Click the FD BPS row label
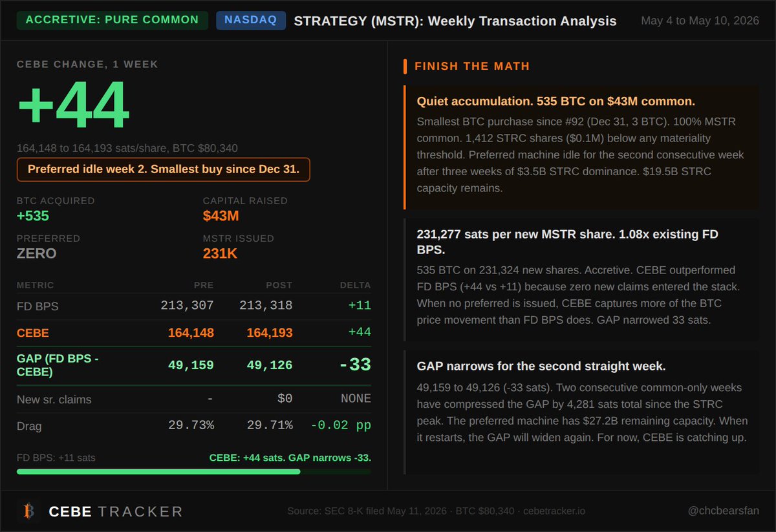Screen dimensions: 776x532 click(x=38, y=306)
